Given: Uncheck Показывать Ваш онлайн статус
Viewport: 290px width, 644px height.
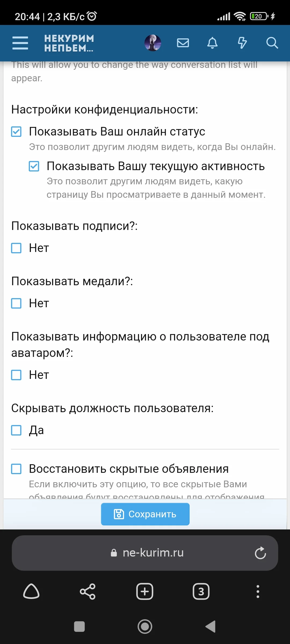Looking at the screenshot, I should click(x=16, y=132).
